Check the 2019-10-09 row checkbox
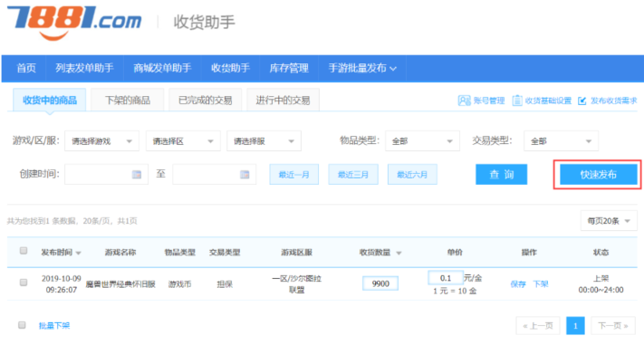 24,283
